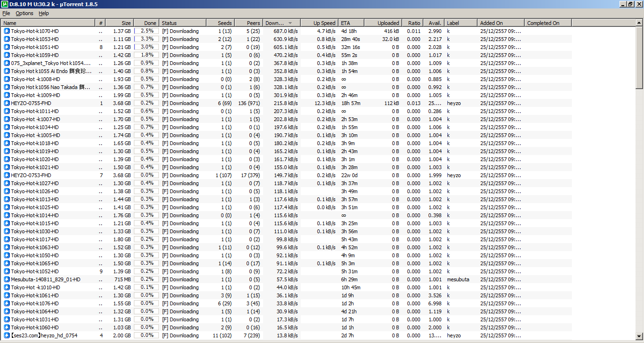Click the 22w 0d ETA cell
Screen dimensions: 644x343
pos(350,175)
